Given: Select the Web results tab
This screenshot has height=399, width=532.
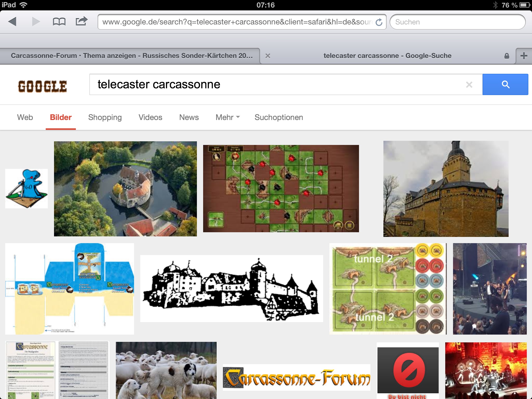Looking at the screenshot, I should coord(25,117).
